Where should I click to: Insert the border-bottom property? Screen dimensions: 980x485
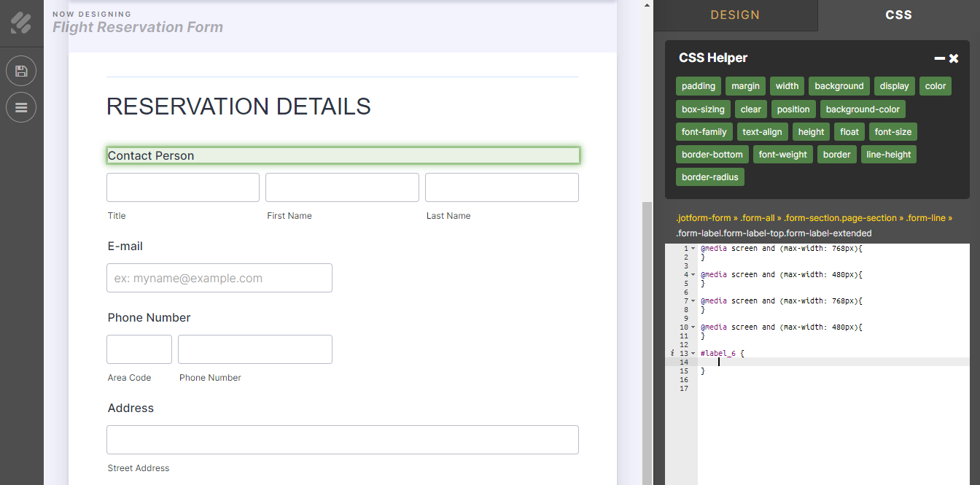pos(712,155)
